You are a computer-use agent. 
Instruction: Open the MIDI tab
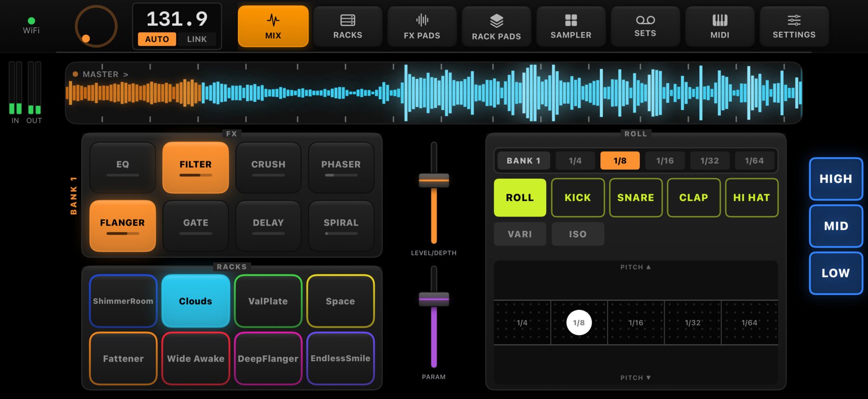pos(719,27)
